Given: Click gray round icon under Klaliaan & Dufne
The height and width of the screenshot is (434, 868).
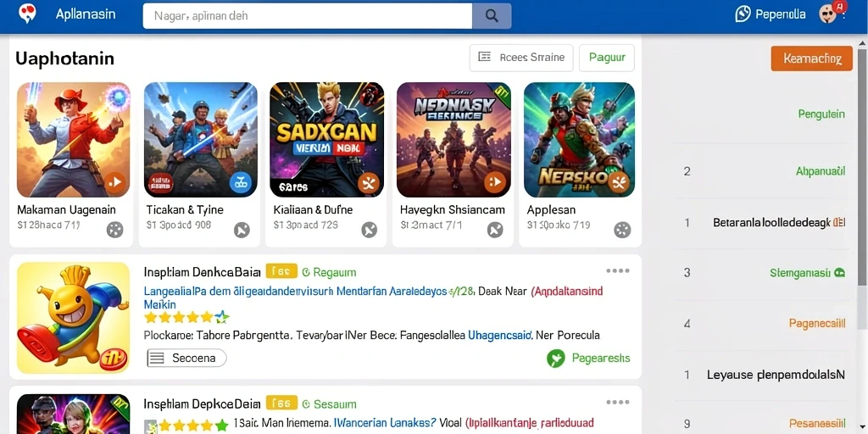Looking at the screenshot, I should (x=370, y=229).
